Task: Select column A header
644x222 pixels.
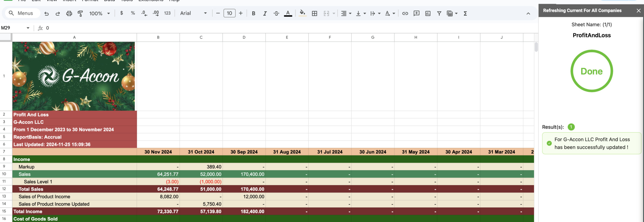Action: (x=75, y=37)
